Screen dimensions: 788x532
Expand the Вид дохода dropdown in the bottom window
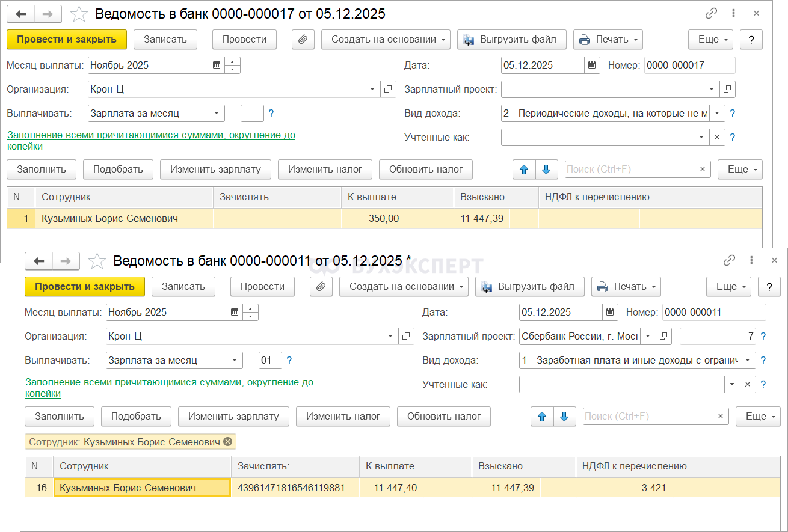748,361
